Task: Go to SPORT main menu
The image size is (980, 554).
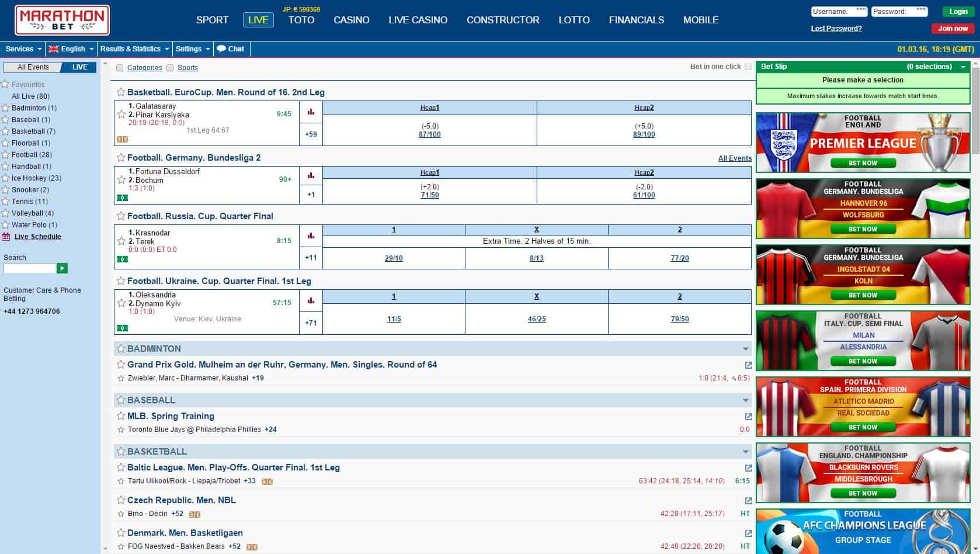Action: click(212, 20)
